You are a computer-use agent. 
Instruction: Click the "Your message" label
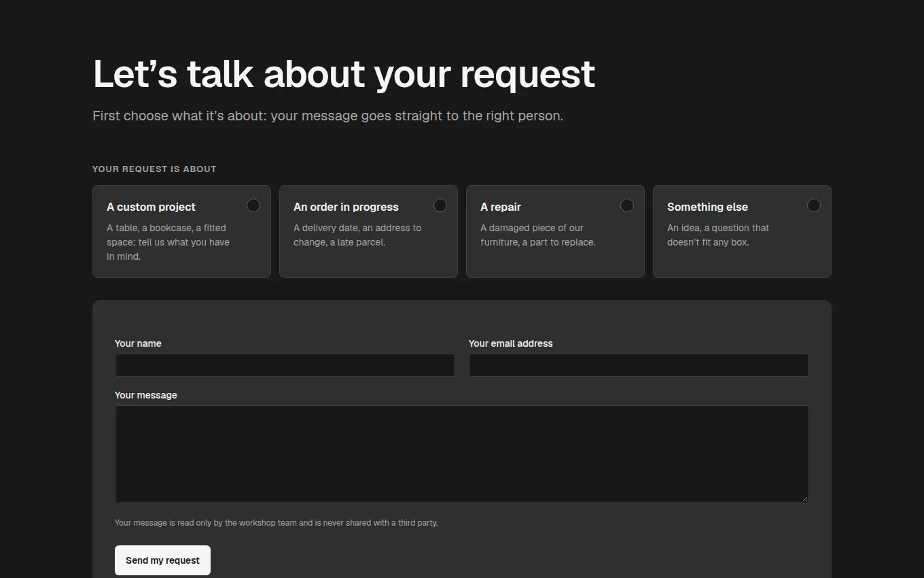pyautogui.click(x=146, y=395)
